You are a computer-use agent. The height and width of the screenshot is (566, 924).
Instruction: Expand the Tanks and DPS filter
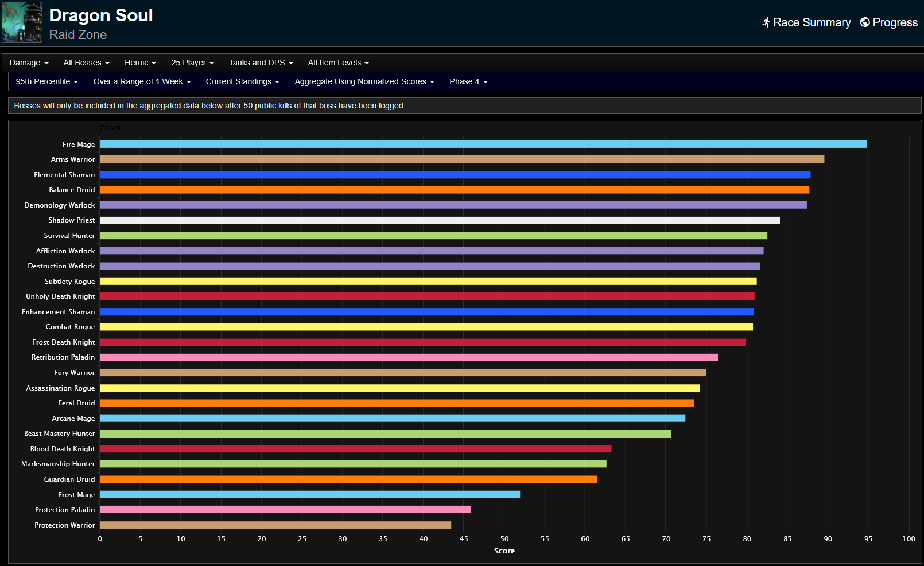click(x=260, y=63)
